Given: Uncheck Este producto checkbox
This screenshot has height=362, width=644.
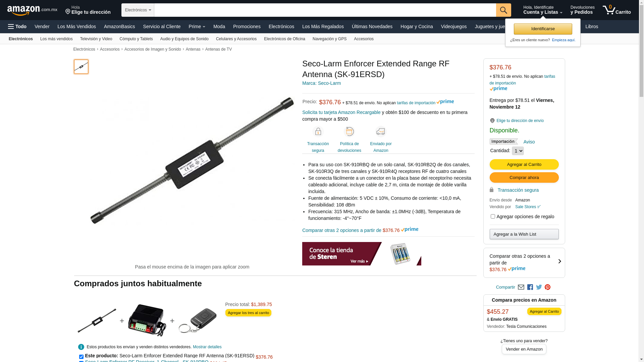Looking at the screenshot, I should 81,357.
